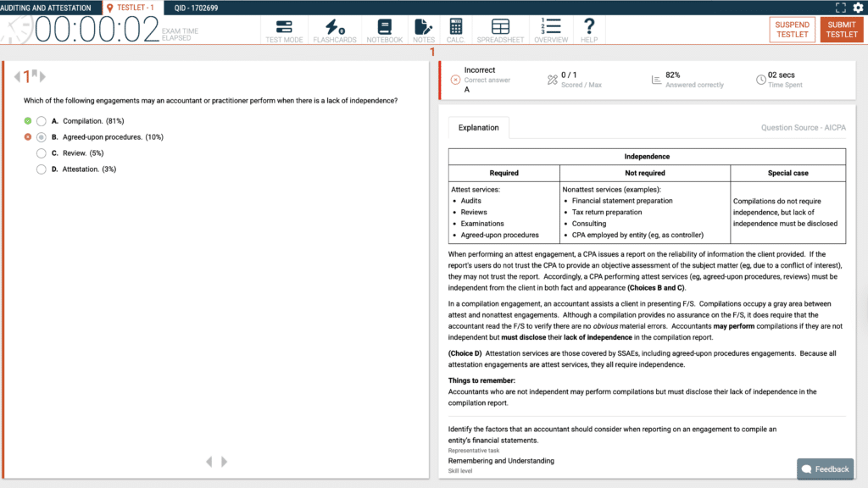Open the Feedback form

(824, 469)
